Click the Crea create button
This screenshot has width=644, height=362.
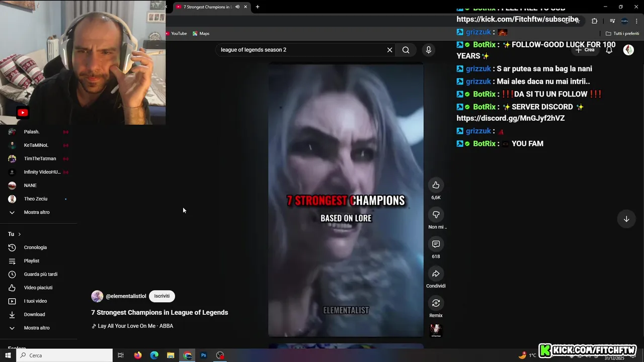pos(585,50)
